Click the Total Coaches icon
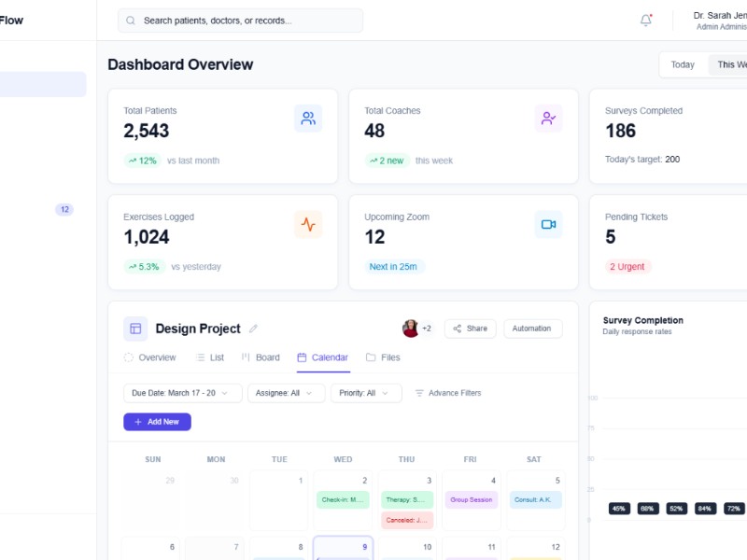The width and height of the screenshot is (747, 560). 548,117
